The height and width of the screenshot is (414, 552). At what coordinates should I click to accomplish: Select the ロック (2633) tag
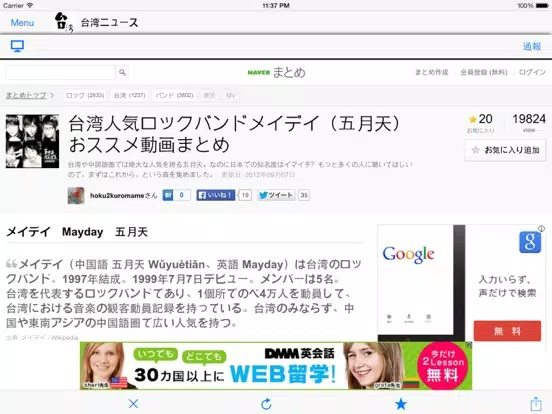coord(85,95)
